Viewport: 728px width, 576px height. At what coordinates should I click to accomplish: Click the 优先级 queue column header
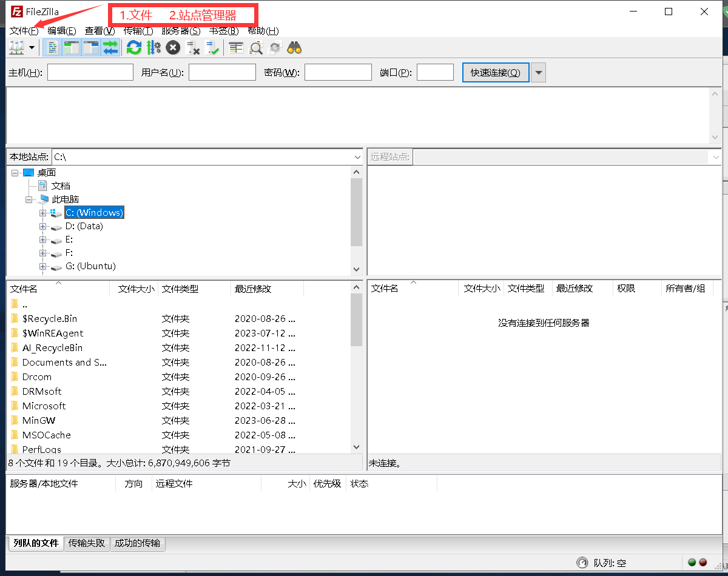[x=327, y=484]
